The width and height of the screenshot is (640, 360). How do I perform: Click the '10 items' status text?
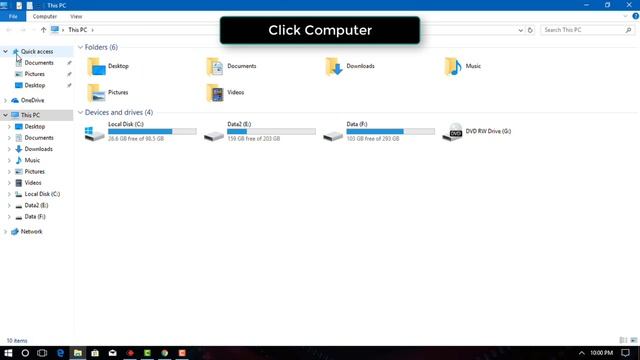17,340
